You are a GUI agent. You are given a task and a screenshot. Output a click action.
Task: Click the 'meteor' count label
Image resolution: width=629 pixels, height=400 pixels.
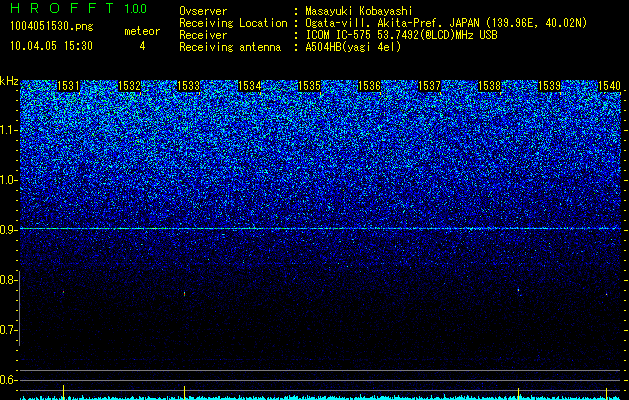tap(142, 31)
